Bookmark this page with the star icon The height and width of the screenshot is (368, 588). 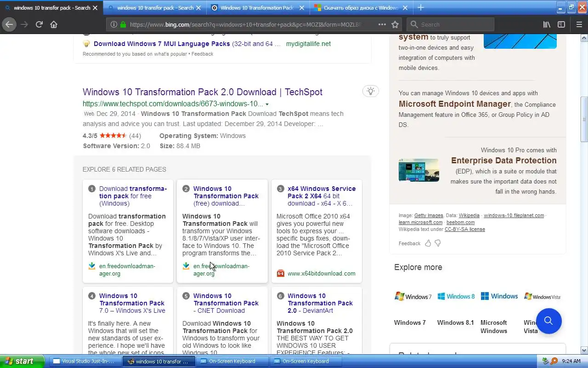(395, 24)
